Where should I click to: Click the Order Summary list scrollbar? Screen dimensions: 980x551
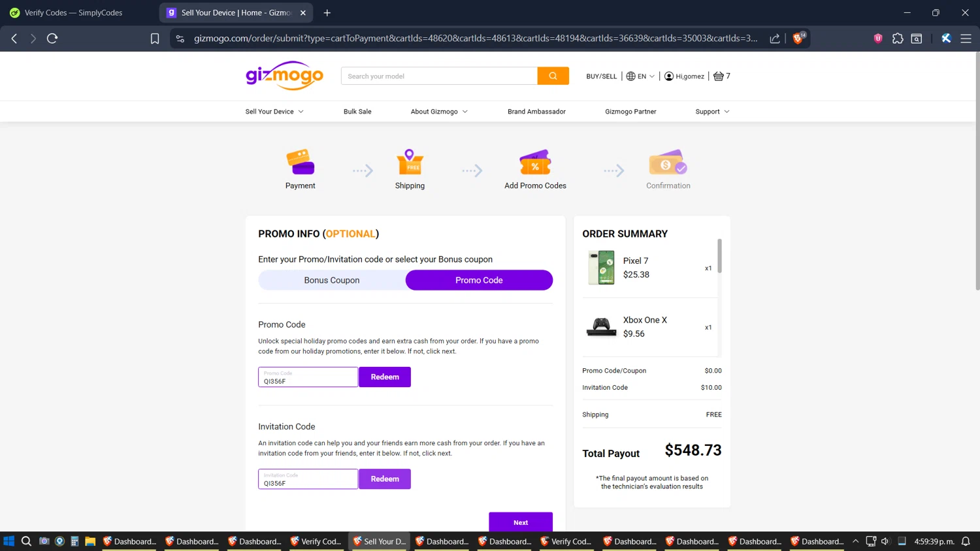click(x=719, y=256)
